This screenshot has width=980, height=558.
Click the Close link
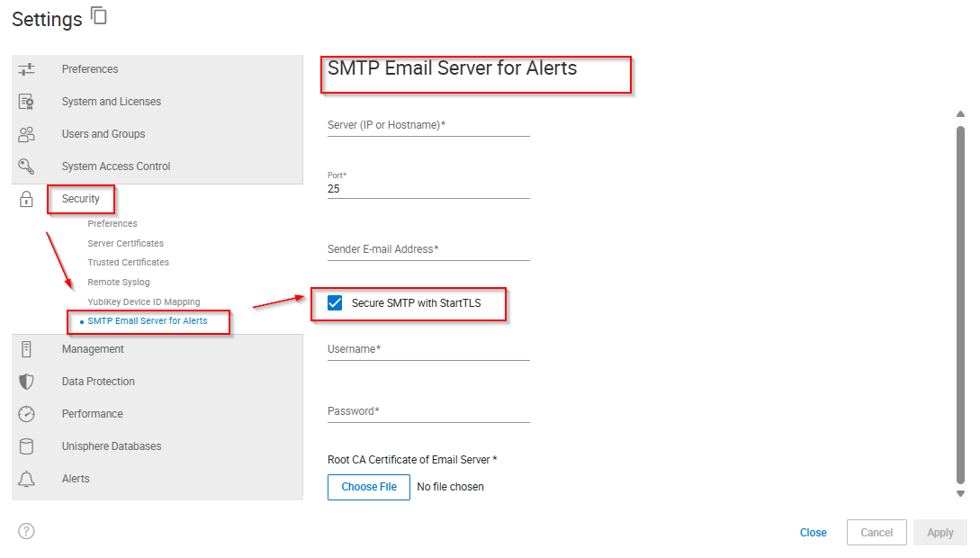pyautogui.click(x=813, y=532)
